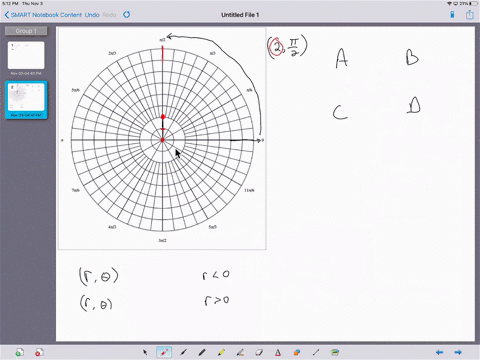
Task: Click the handwritten r > 0 note
Action: pos(217,301)
